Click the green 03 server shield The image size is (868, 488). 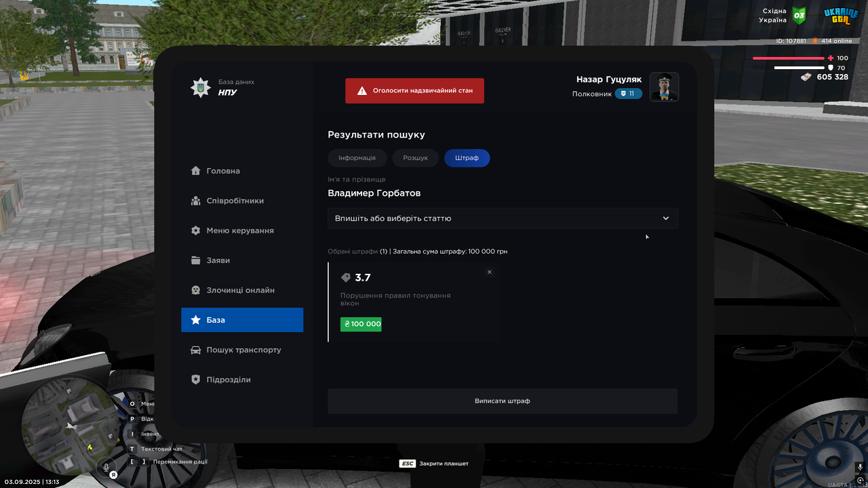click(x=799, y=15)
